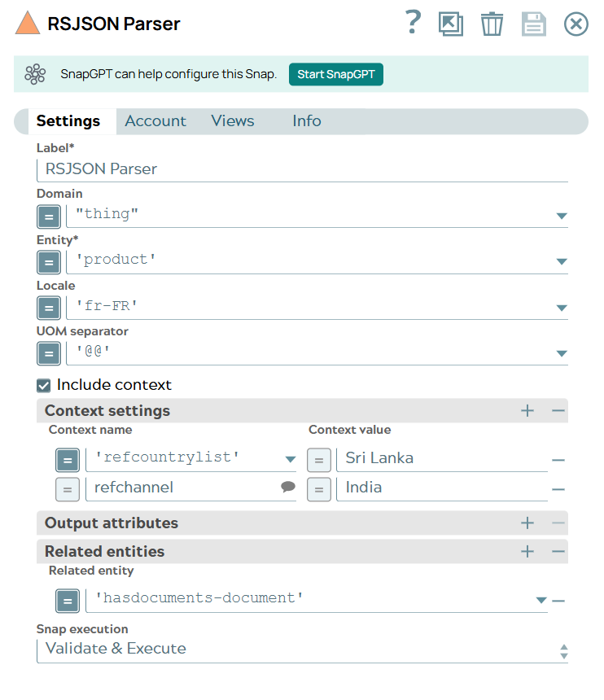Toggle expression mode on Locale field

point(49,308)
